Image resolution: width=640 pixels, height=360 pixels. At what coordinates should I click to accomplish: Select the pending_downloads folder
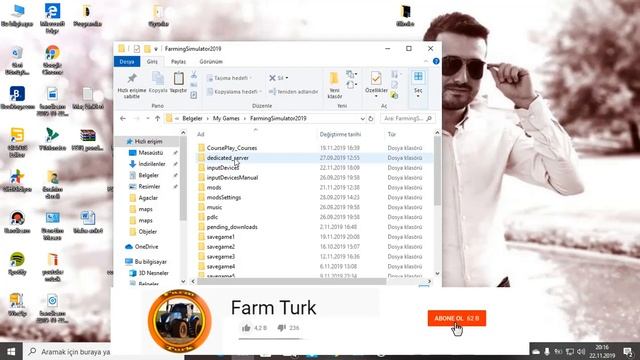tap(232, 227)
